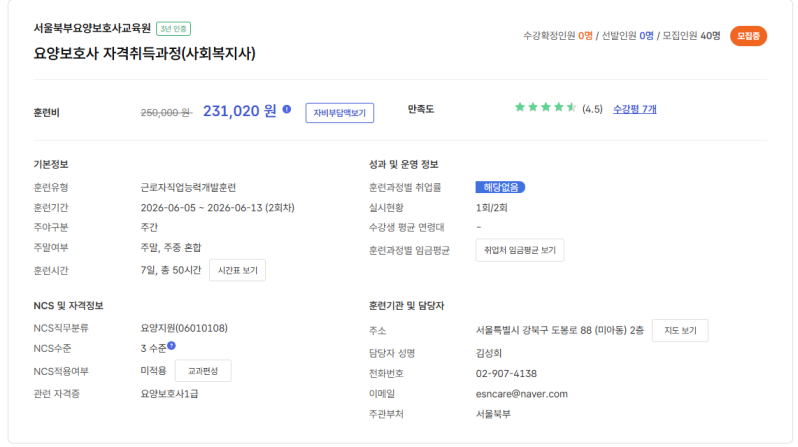Image resolution: width=798 pixels, height=447 pixels.
Task: Click the help icon next to 3 수준
Action: tap(171, 346)
